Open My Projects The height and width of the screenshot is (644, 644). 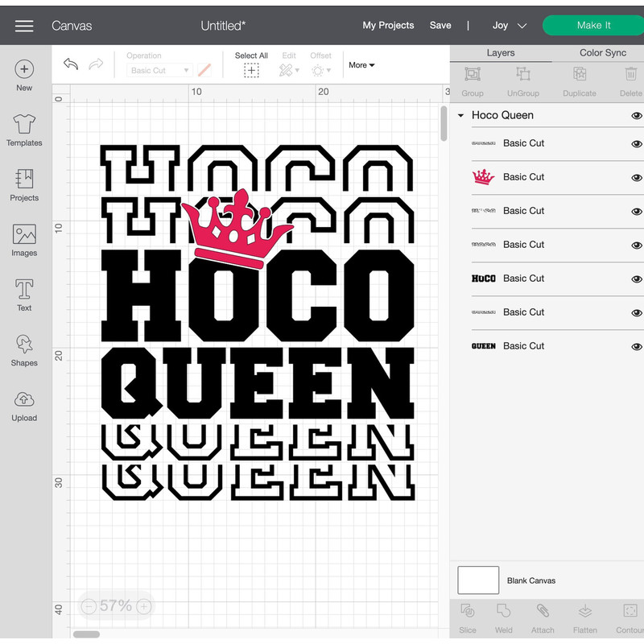(388, 26)
